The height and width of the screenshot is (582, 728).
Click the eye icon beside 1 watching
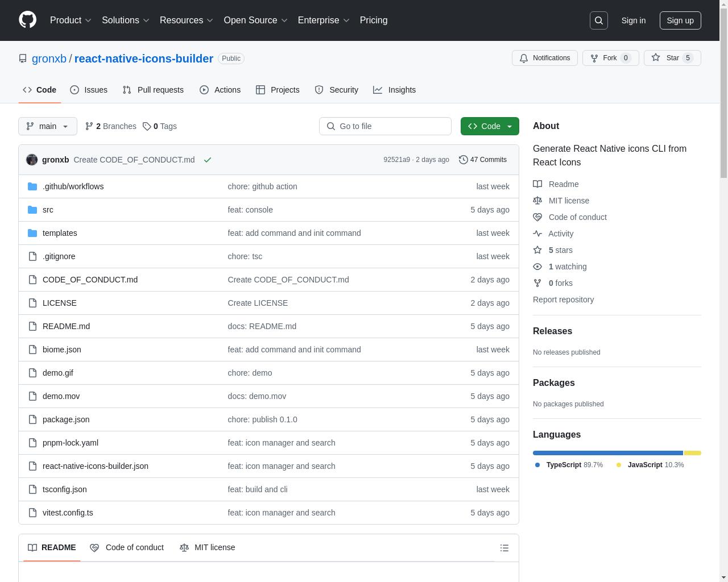[x=537, y=267]
